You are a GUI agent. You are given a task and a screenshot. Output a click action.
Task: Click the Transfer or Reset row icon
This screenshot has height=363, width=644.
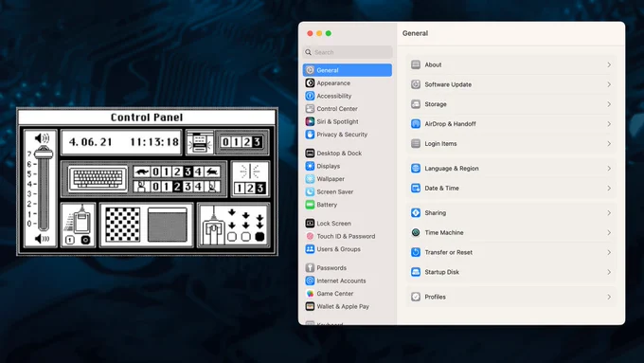(416, 252)
